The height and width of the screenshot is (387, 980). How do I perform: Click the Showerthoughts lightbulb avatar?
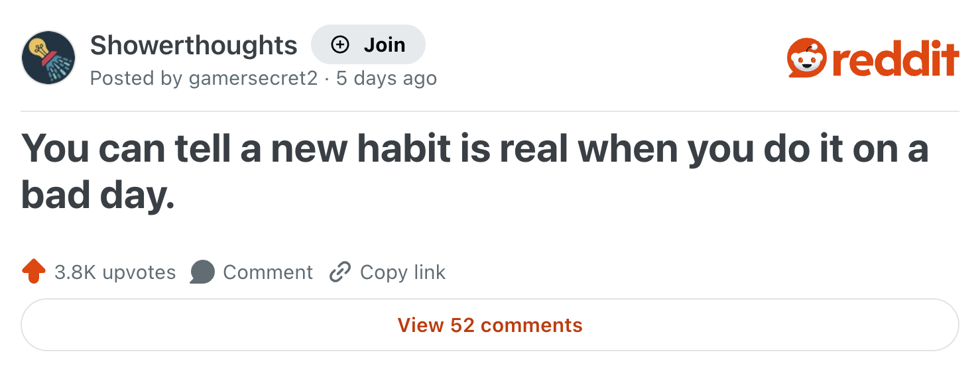48,58
